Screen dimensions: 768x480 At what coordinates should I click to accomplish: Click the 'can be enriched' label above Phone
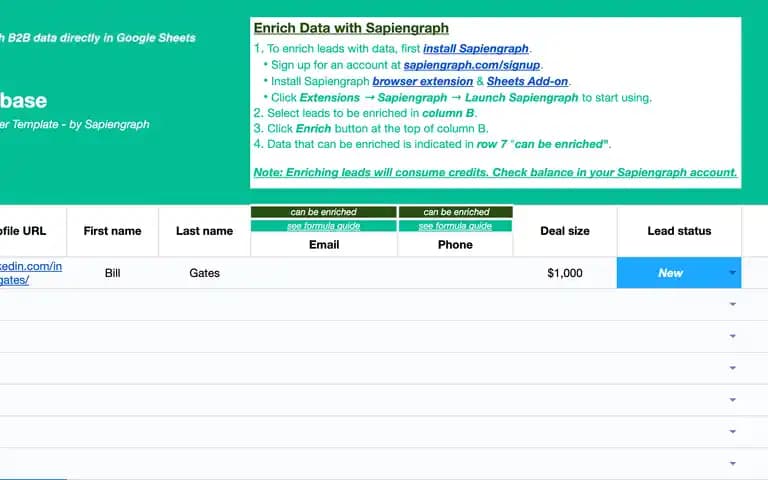pos(456,212)
